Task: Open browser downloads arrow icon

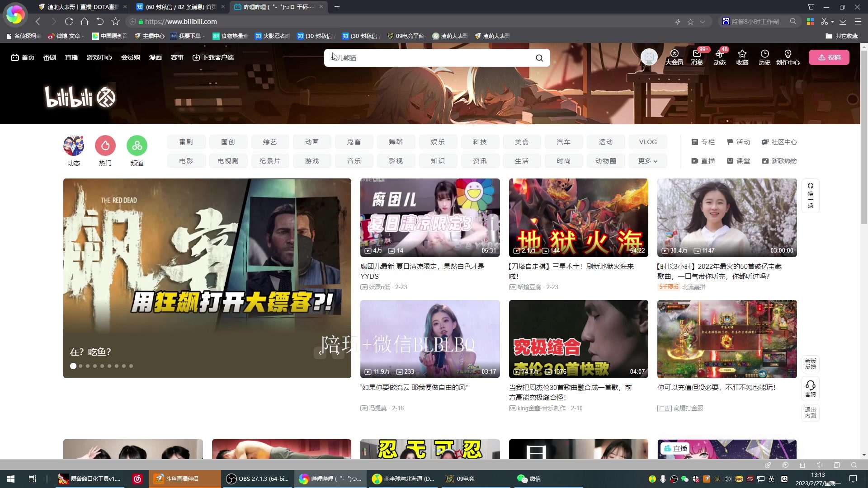Action: click(843, 21)
